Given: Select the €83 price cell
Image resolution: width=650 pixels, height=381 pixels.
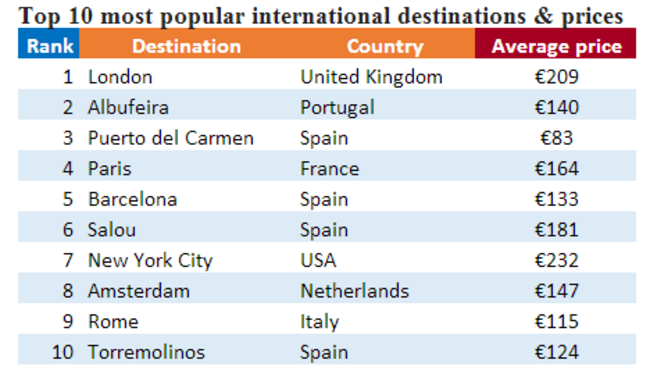Looking at the screenshot, I should point(556,138).
